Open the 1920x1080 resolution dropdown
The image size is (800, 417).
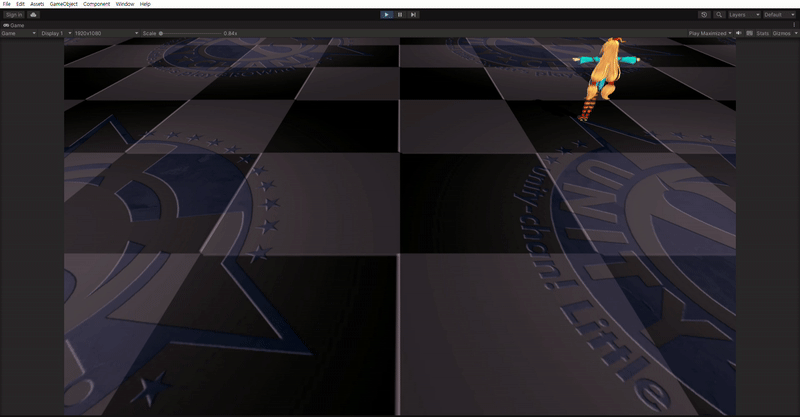point(106,33)
